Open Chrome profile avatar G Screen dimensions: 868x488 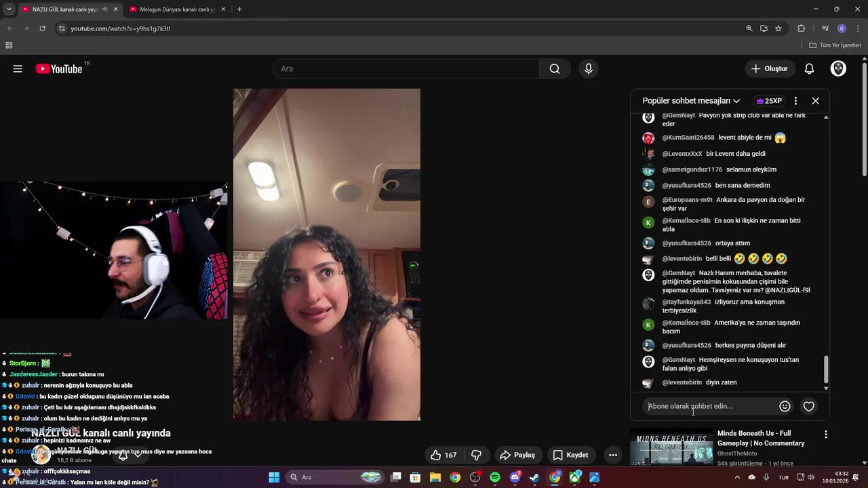[x=842, y=28]
